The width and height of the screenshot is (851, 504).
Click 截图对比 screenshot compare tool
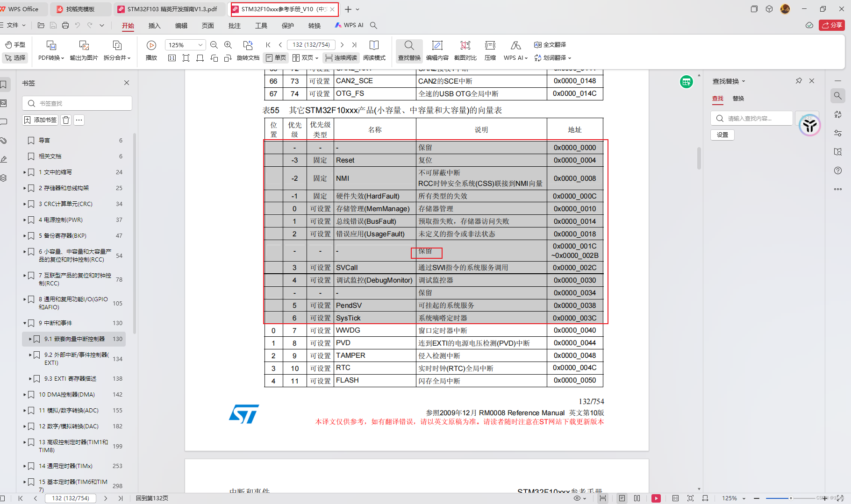point(465,51)
